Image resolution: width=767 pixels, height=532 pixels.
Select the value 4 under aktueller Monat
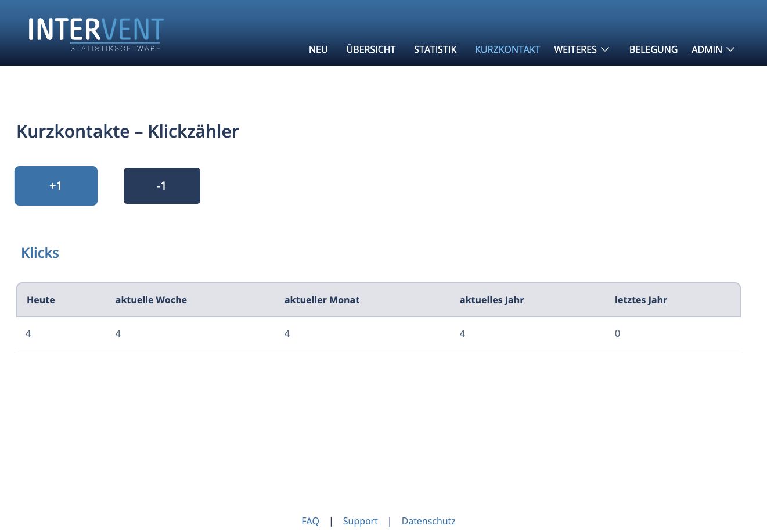click(x=287, y=333)
